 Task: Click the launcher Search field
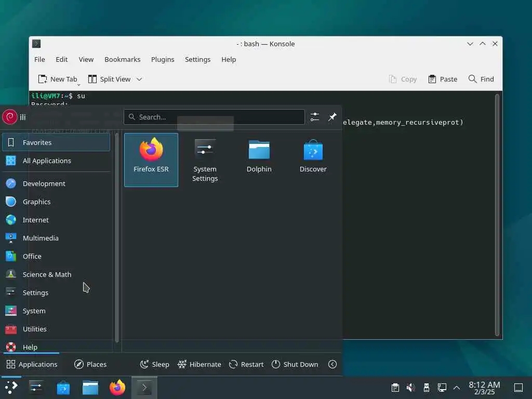point(214,117)
